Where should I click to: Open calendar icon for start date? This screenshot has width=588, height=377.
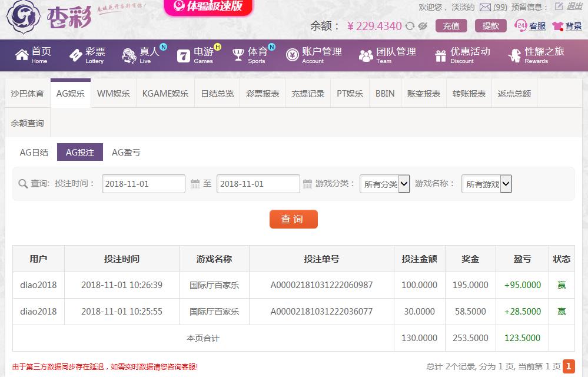(x=195, y=184)
